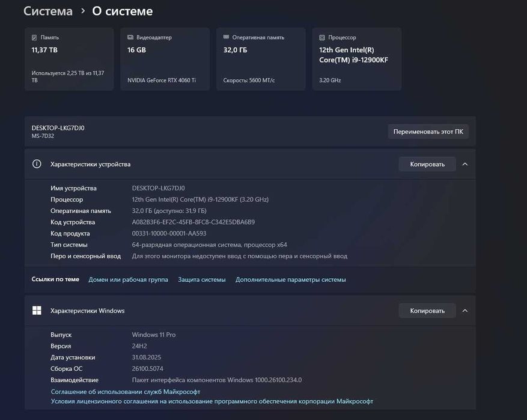This screenshot has height=420, width=527.
Task: Click the MS-7D32 model text
Action: 43,136
